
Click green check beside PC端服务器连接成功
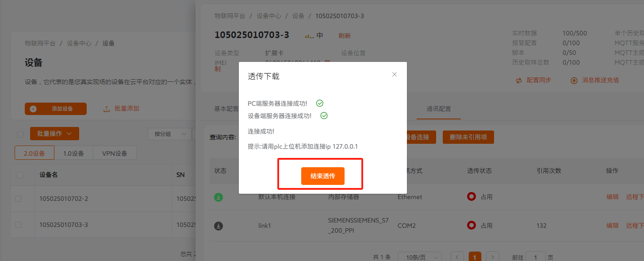pos(320,103)
